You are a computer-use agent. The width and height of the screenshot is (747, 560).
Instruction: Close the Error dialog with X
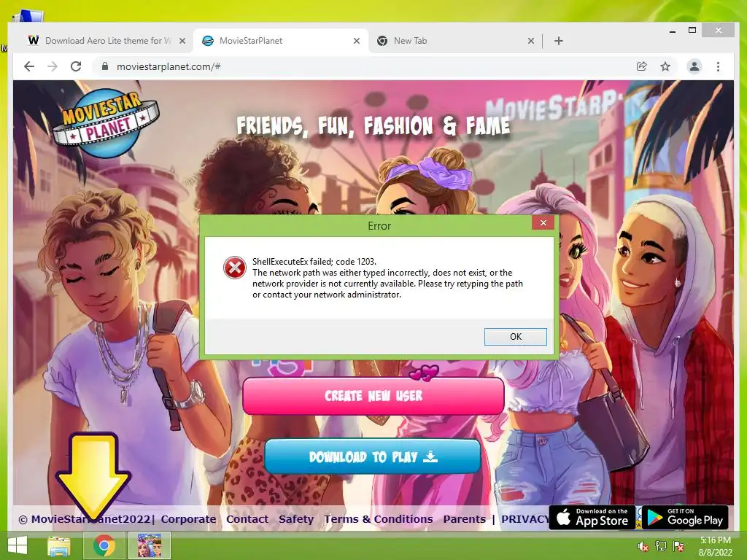click(x=543, y=223)
